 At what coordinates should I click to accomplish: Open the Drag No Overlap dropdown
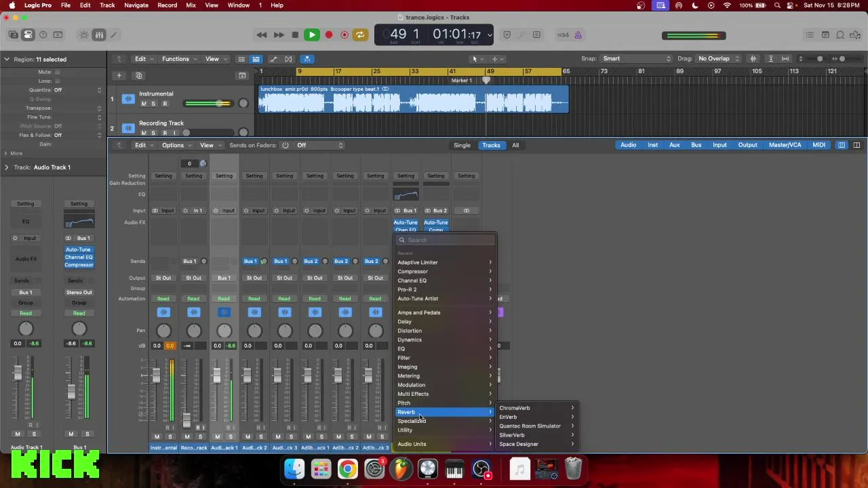[x=719, y=59]
